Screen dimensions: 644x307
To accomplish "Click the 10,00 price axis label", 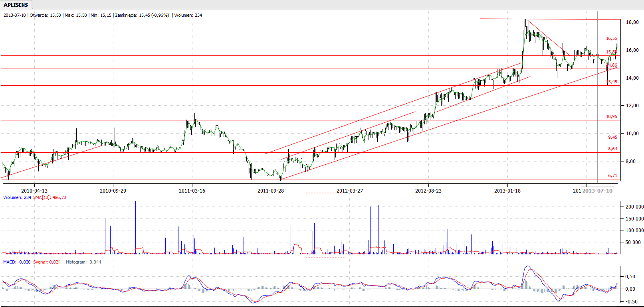I will pyautogui.click(x=632, y=134).
